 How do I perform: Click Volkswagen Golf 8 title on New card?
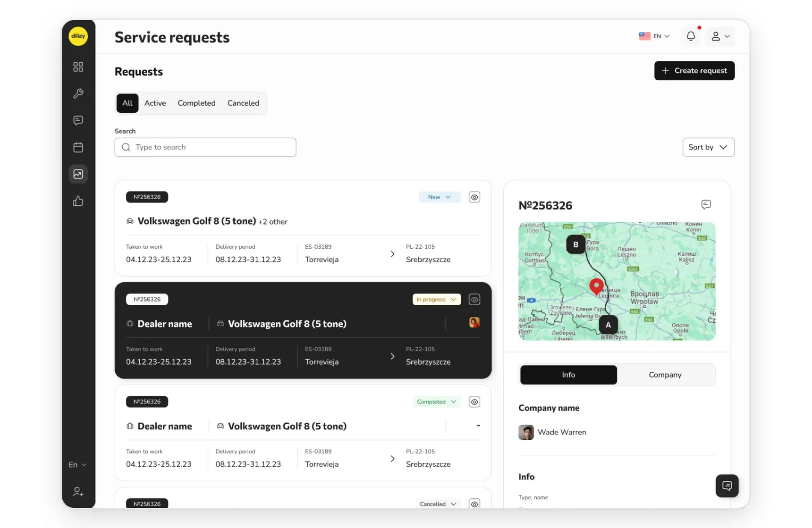coord(196,221)
